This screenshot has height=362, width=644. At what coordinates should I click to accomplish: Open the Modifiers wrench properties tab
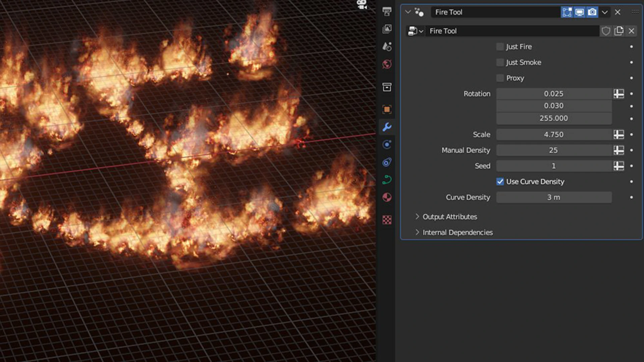[x=387, y=127]
